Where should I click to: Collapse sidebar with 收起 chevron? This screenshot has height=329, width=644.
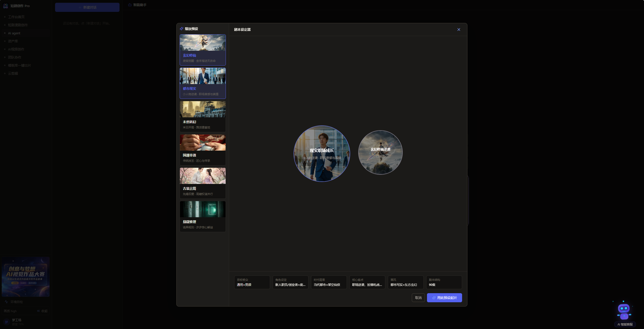tap(38, 311)
